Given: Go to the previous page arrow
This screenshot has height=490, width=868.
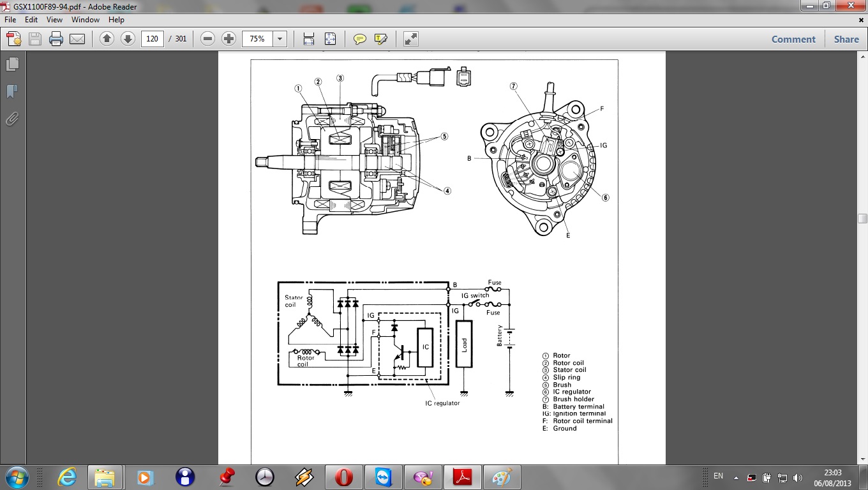Looking at the screenshot, I should (x=107, y=39).
